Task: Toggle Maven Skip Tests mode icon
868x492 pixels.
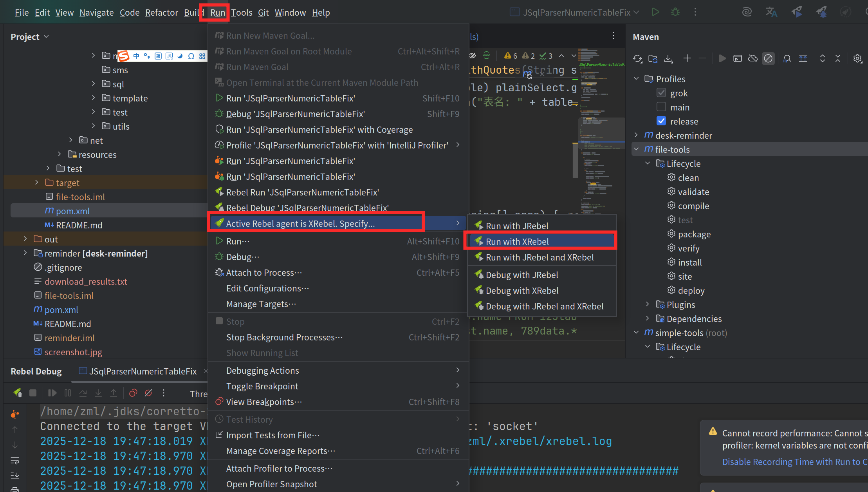Action: [768, 59]
